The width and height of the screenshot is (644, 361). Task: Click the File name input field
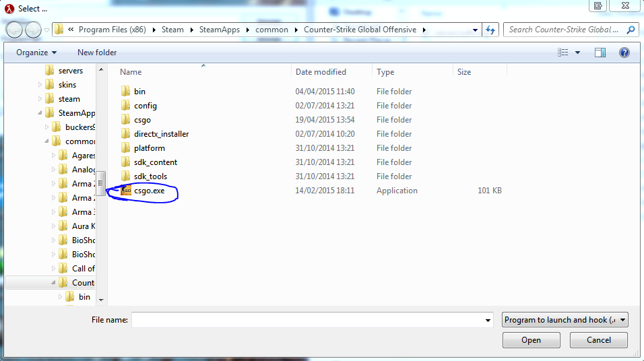[x=308, y=320]
